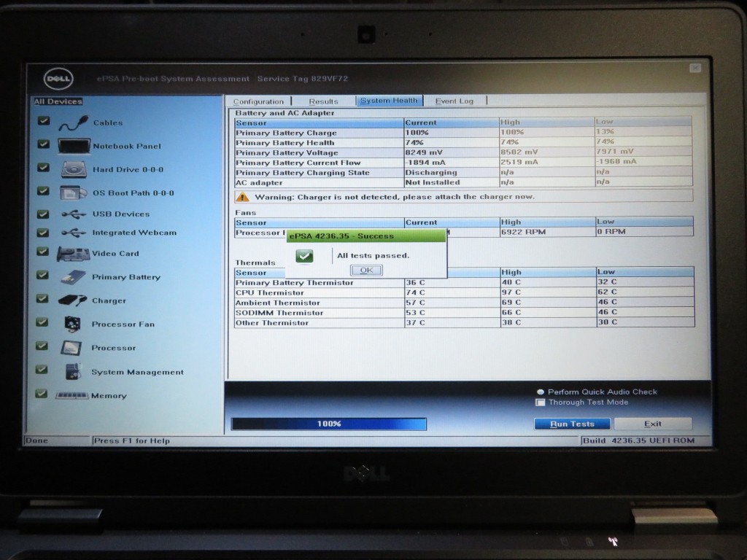Click the Hard Drive 0-0-0 icon

tap(74, 170)
